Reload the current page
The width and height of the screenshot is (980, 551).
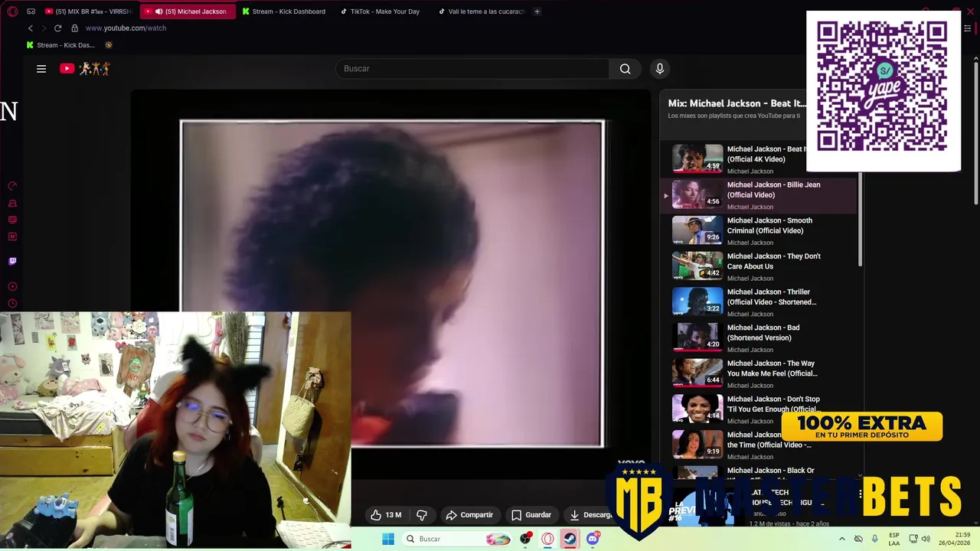point(57,28)
